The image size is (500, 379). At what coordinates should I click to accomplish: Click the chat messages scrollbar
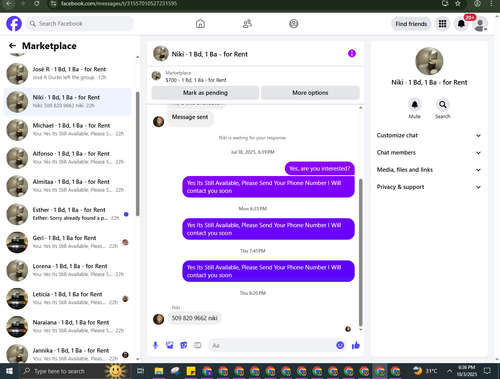click(360, 252)
